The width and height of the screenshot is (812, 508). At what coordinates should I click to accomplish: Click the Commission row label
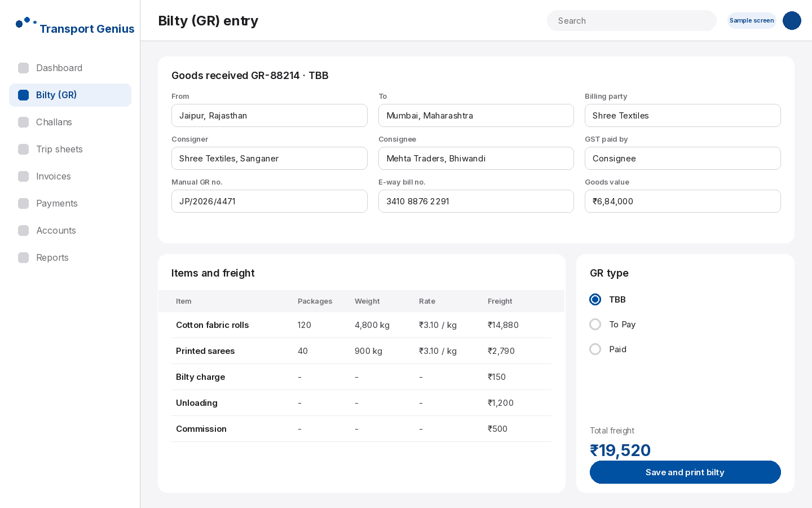(x=201, y=429)
